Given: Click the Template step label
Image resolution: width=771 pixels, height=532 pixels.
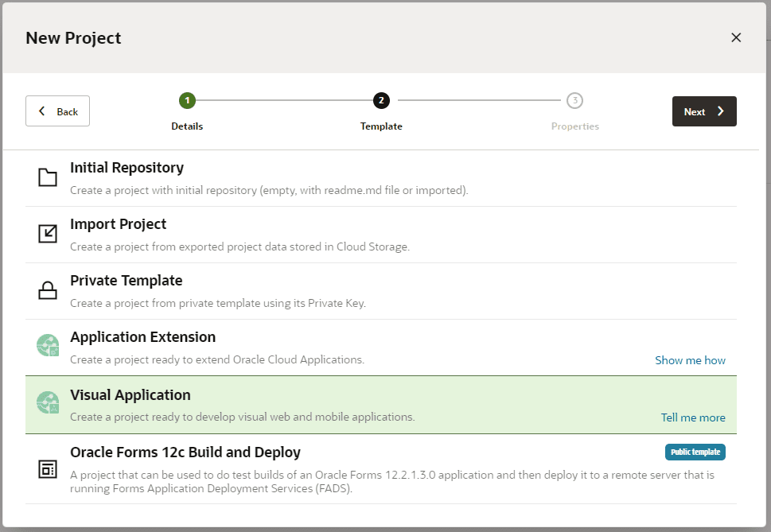Looking at the screenshot, I should coord(381,126).
